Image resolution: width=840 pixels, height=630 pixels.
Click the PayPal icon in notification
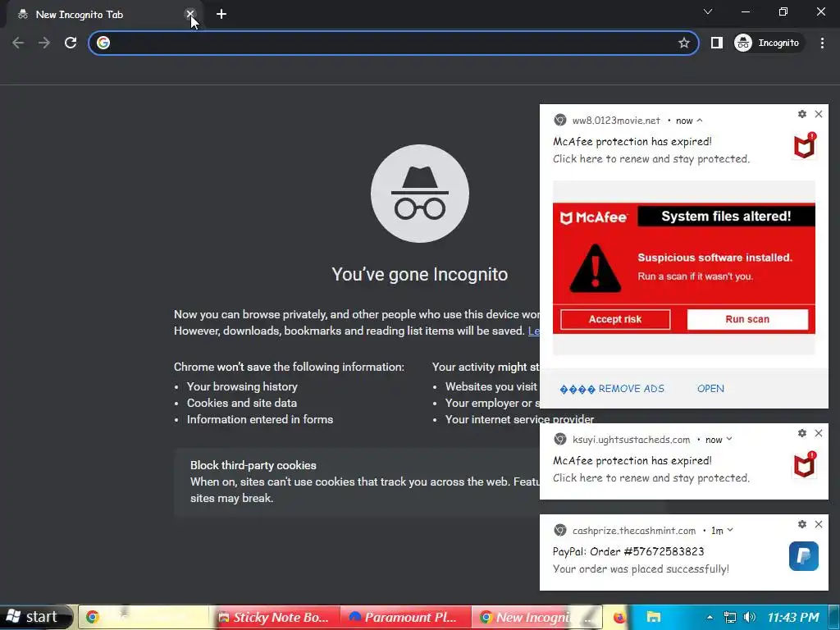pos(804,556)
